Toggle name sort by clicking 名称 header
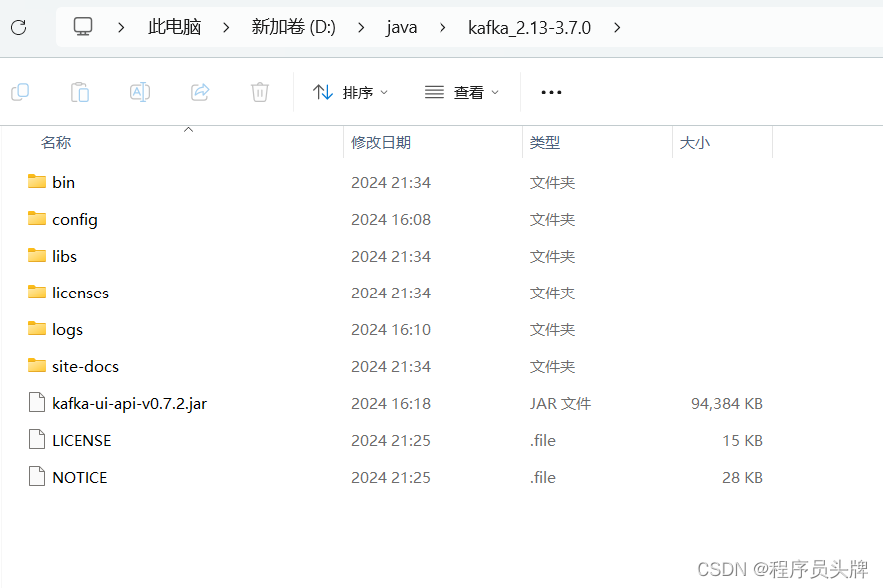Screen dimensions: 883x588 pyautogui.click(x=56, y=142)
